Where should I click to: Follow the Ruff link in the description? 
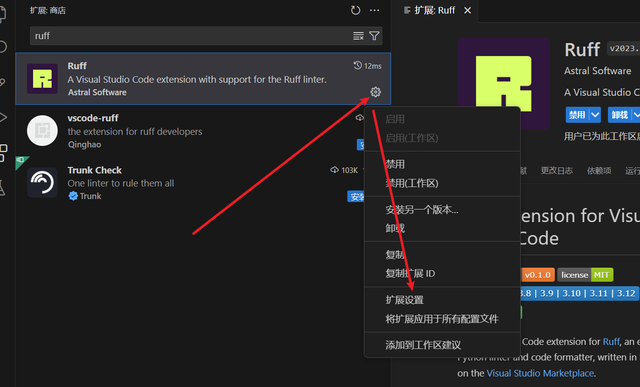pos(611,341)
